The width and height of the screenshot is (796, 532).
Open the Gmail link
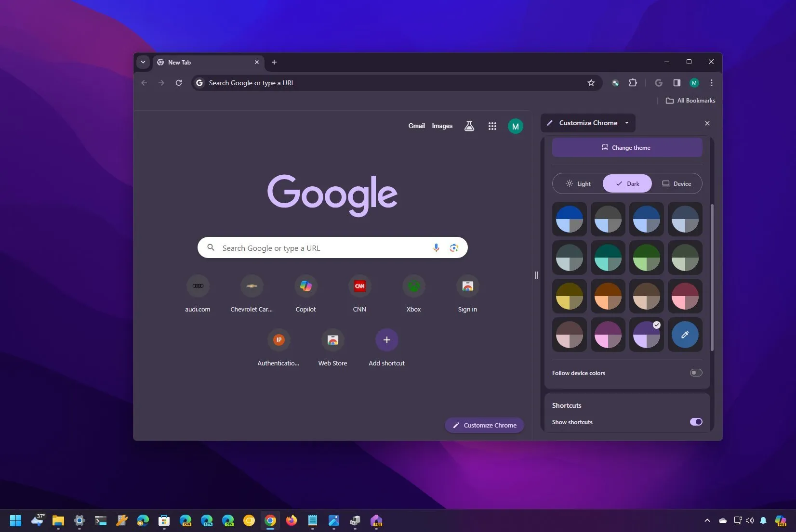pyautogui.click(x=417, y=126)
